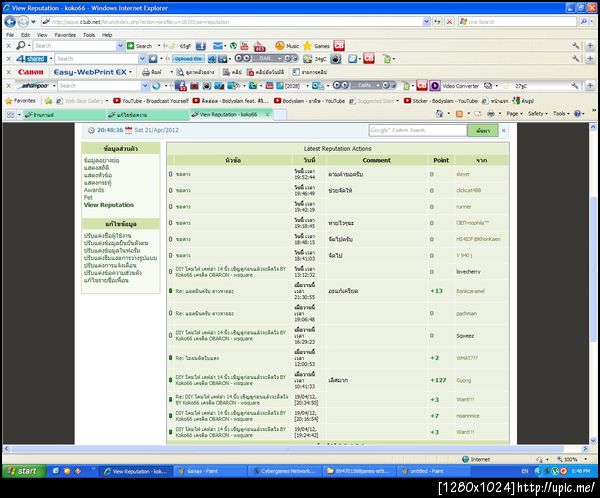Expand the address bar history dropdown
600x498 pixels.
click(x=426, y=22)
